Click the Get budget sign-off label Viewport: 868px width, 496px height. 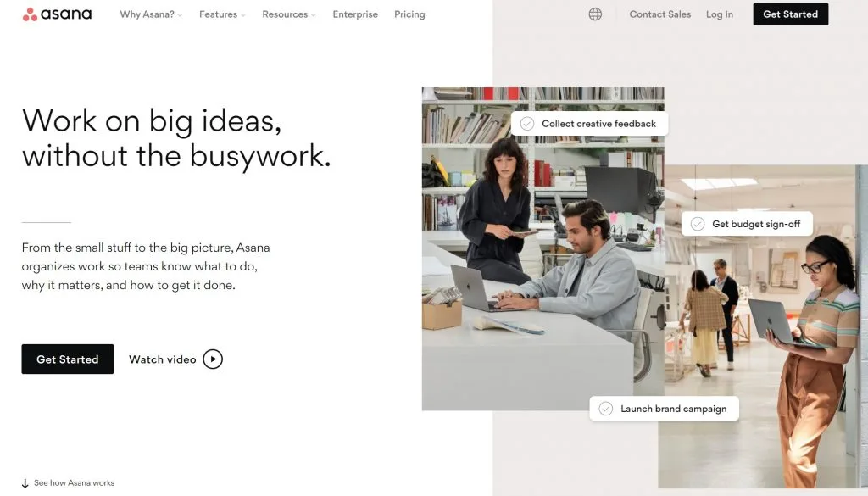[x=756, y=224]
